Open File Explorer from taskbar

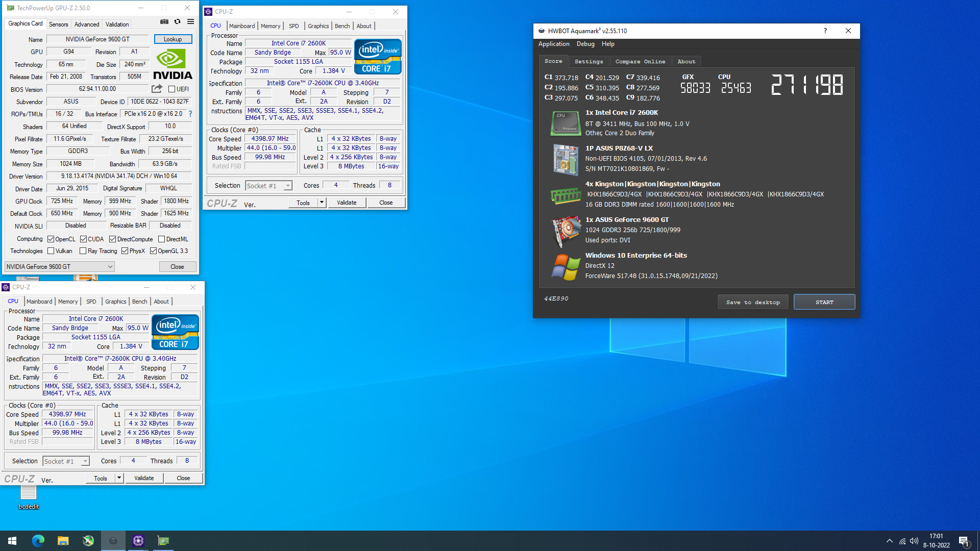63,541
